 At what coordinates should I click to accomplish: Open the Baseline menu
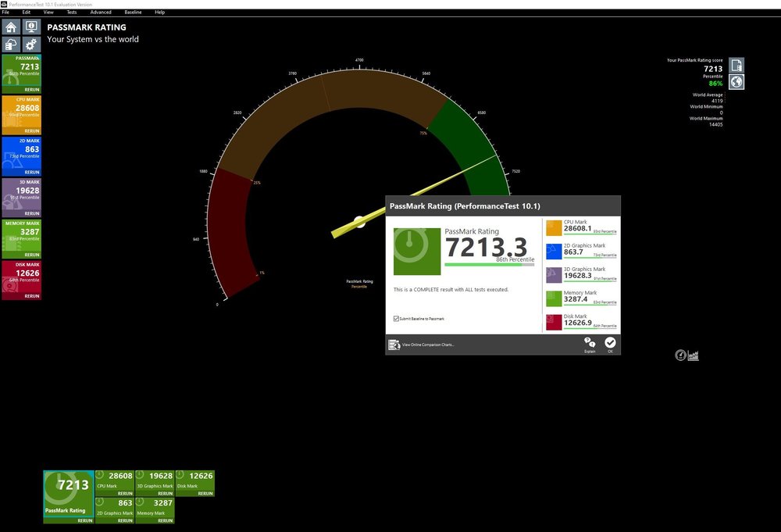(133, 12)
